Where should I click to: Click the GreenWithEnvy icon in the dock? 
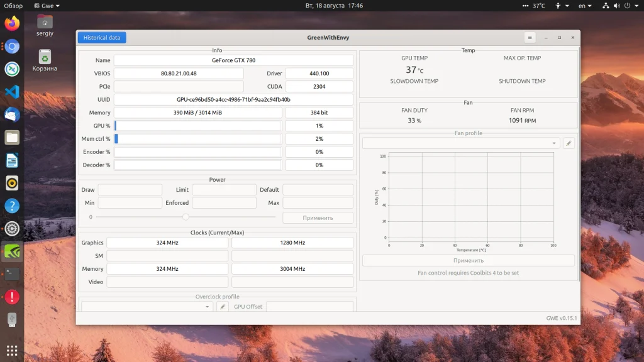12,251
